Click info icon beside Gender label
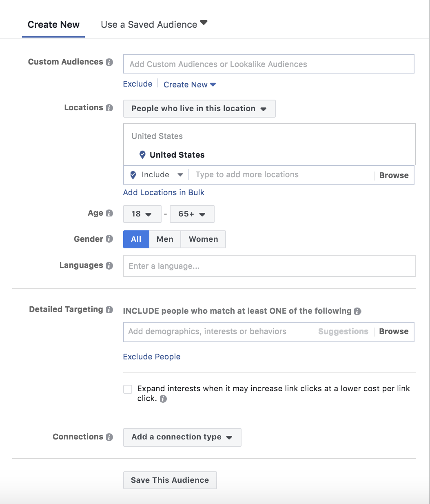The width and height of the screenshot is (430, 504). pyautogui.click(x=109, y=239)
